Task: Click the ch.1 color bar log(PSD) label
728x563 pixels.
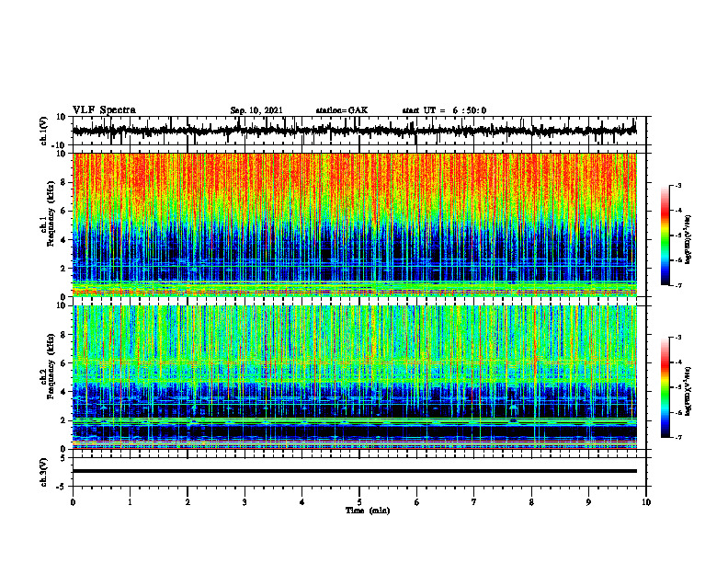Action: point(688,240)
